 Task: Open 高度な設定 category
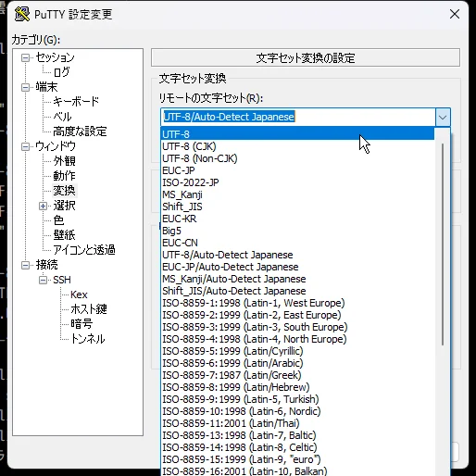coord(80,132)
